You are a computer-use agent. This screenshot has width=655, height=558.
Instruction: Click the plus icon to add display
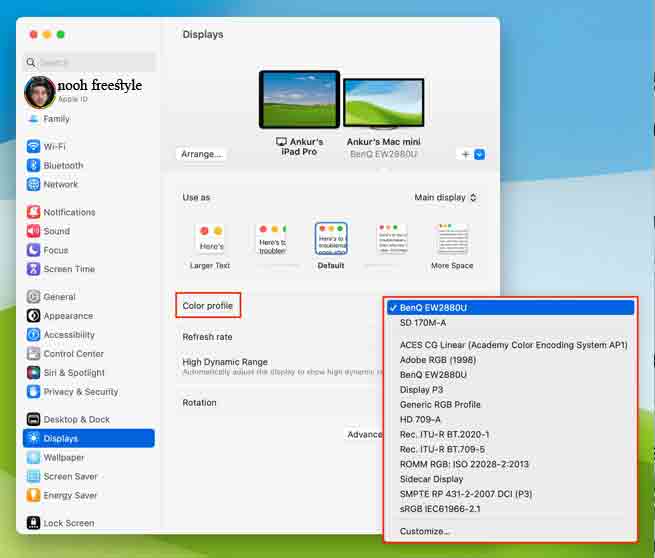465,155
